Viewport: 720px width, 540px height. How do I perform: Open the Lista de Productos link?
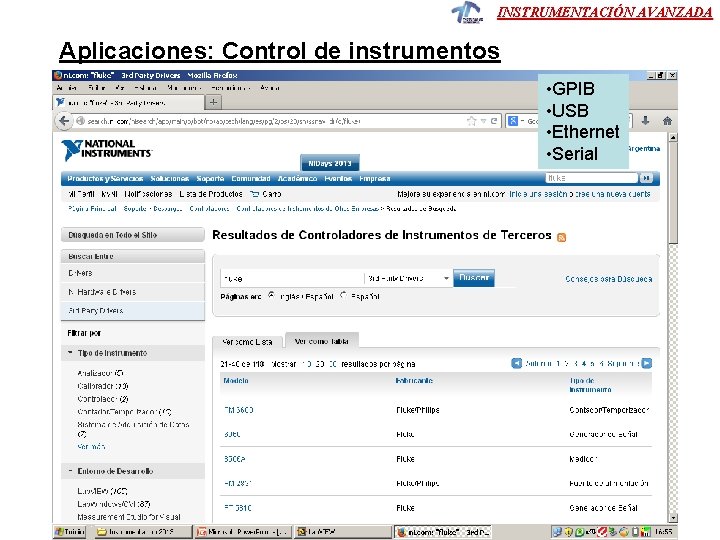(211, 194)
